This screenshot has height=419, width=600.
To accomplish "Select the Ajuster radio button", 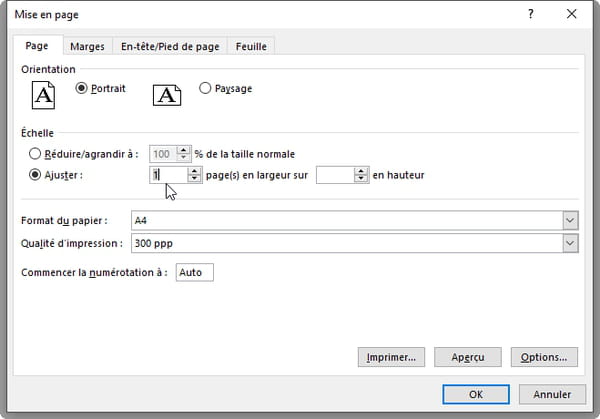I will coord(35,175).
